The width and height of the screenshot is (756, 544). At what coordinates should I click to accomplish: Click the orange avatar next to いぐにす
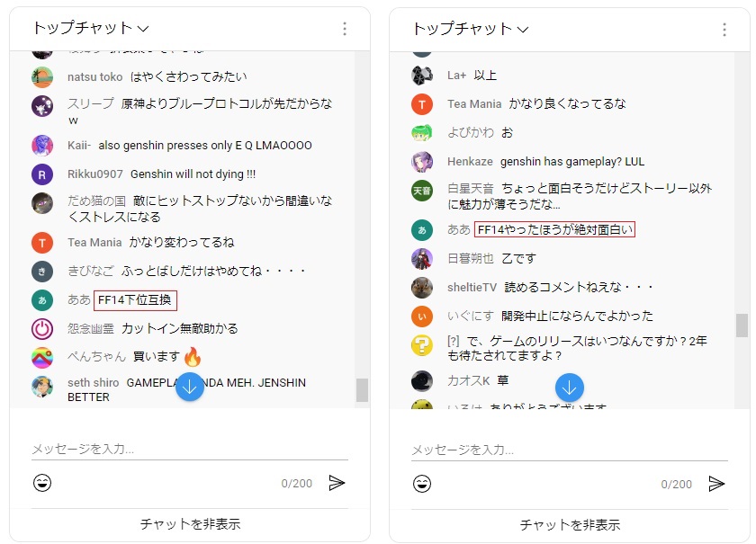(422, 317)
